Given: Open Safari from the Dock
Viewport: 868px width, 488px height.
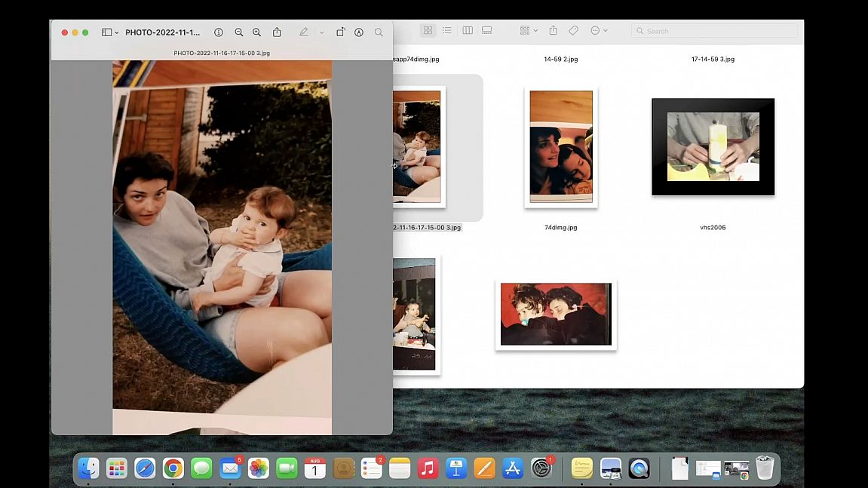Looking at the screenshot, I should pos(145,468).
